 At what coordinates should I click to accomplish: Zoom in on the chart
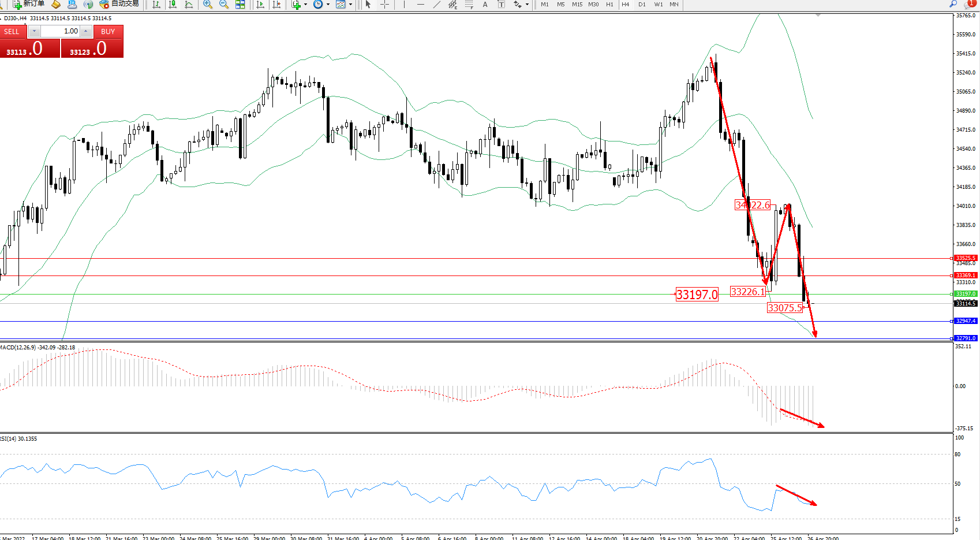pos(208,5)
